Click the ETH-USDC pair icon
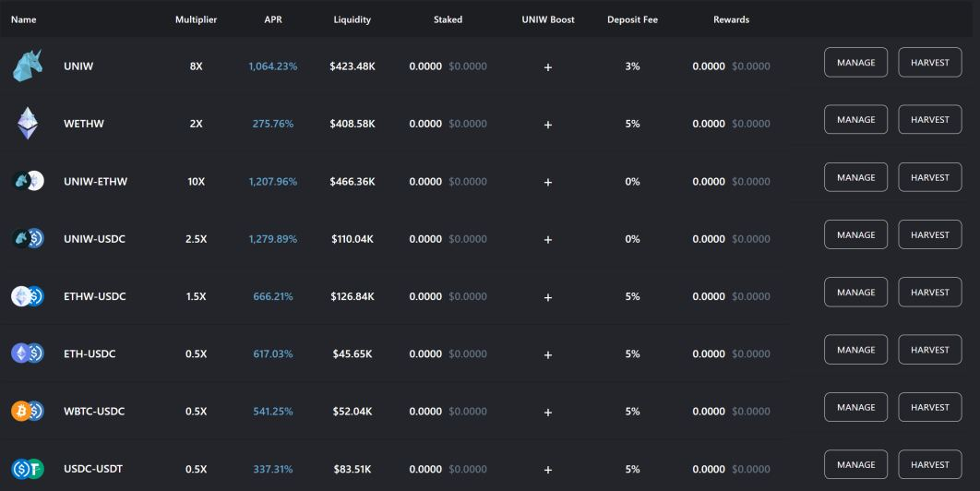 pos(28,353)
